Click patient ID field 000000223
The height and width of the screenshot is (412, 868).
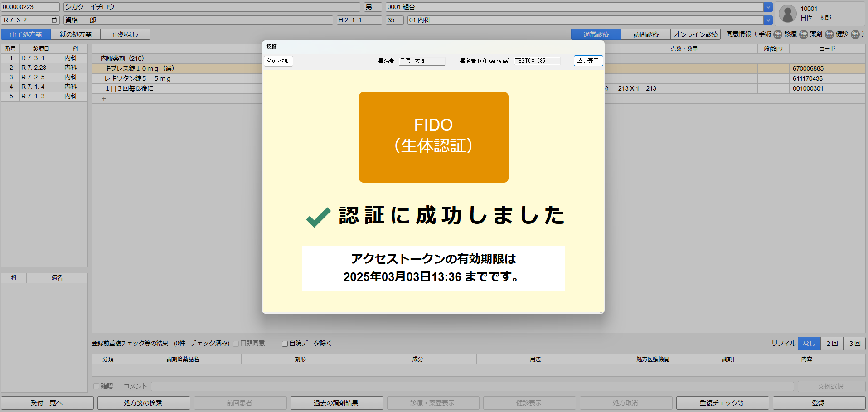30,7
